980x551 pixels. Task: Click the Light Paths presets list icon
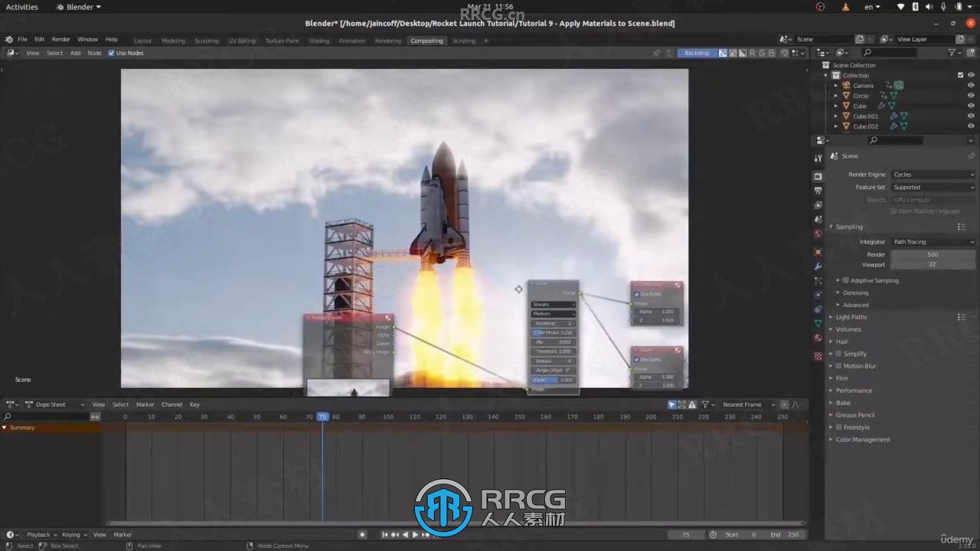tap(962, 317)
